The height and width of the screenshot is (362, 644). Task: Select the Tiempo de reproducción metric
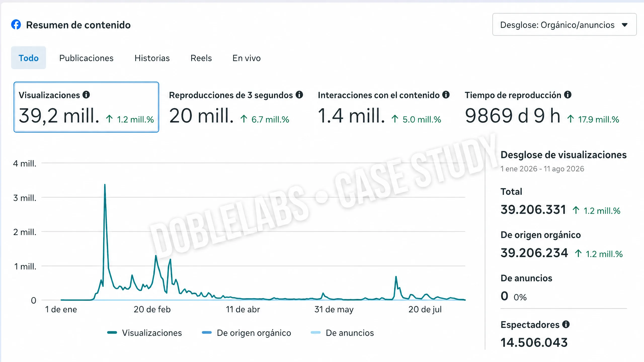pos(542,107)
